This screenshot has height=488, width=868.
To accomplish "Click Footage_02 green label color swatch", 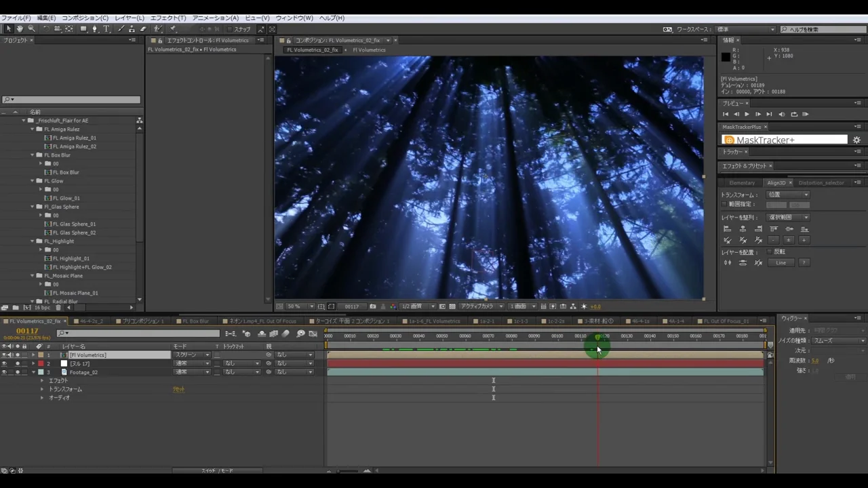I will coord(40,372).
